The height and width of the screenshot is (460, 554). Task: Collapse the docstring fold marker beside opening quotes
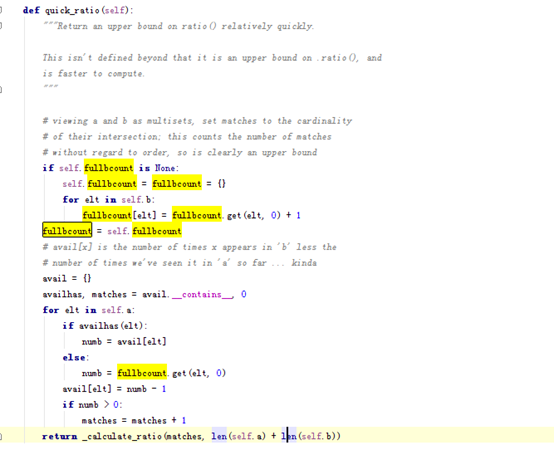pyautogui.click(x=1, y=25)
